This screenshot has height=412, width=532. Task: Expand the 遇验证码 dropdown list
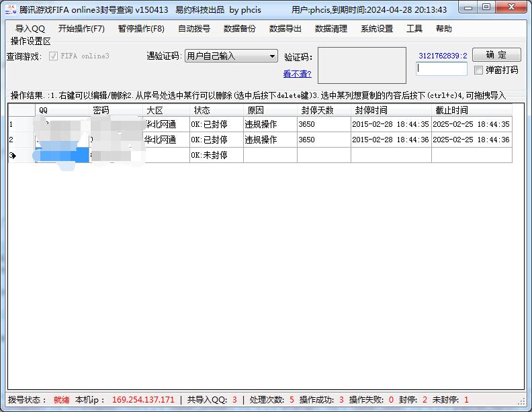coord(272,56)
